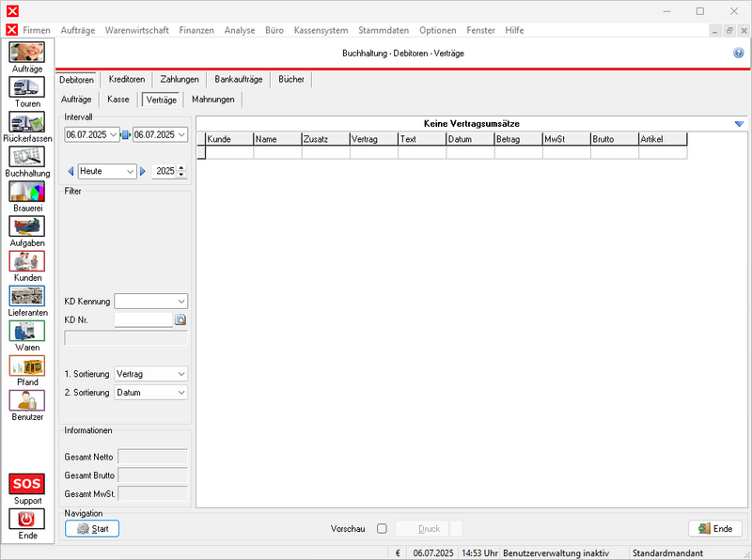Viewport: 752px width, 560px height.
Task: Click the blue help icon
Action: 739,54
